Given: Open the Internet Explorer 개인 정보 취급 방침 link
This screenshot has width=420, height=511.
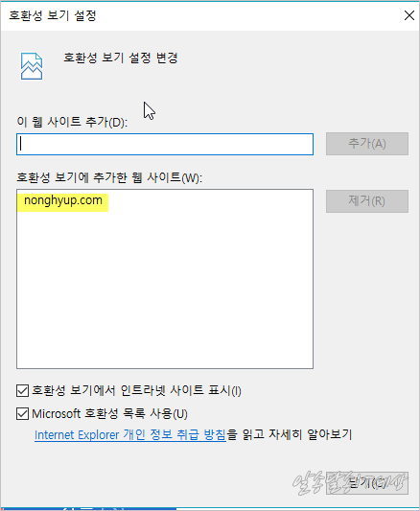Looking at the screenshot, I should pyautogui.click(x=130, y=434).
